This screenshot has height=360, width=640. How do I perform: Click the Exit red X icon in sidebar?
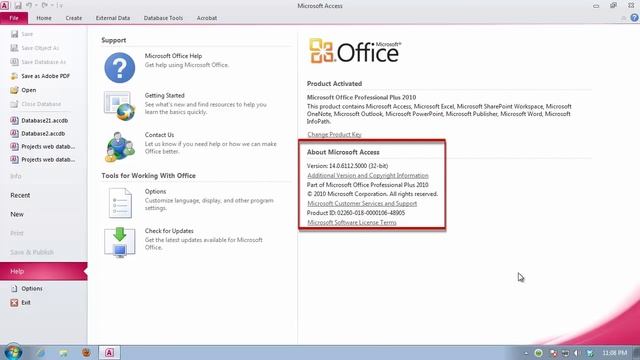(14, 302)
